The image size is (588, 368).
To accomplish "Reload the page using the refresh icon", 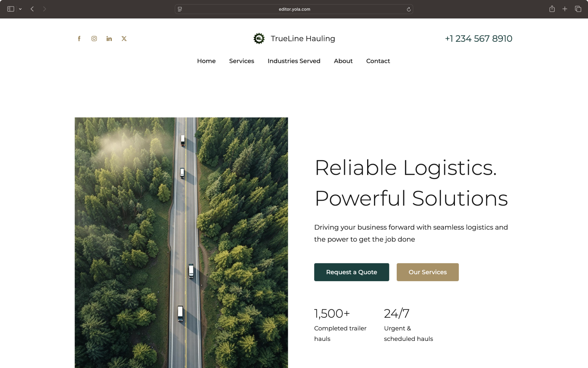I will 408,9.
